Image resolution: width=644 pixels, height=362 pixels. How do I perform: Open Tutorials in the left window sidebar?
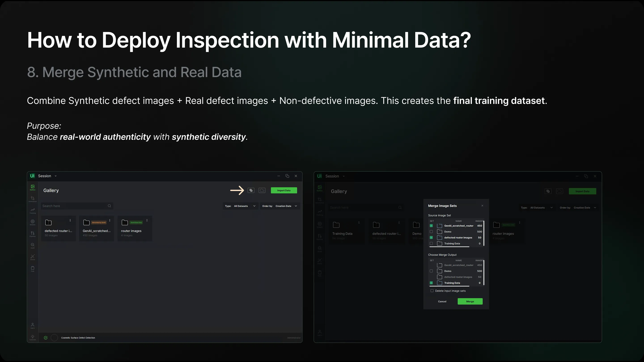click(32, 337)
